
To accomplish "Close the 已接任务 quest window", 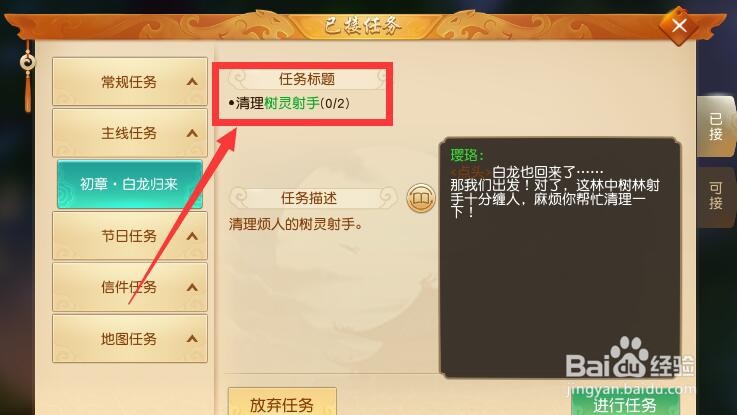I will [679, 25].
